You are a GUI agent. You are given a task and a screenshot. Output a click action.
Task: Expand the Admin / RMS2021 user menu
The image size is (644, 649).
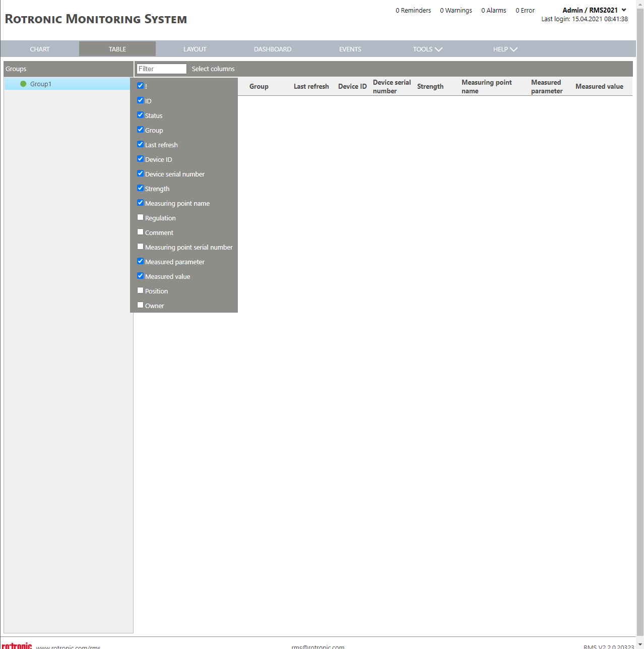click(x=595, y=10)
